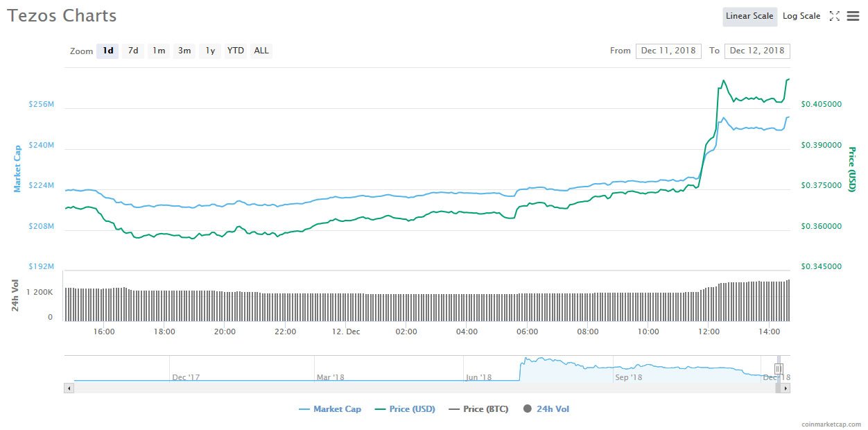This screenshot has width=868, height=430.
Task: Click Sep '18 in the navigator
Action: tap(628, 377)
